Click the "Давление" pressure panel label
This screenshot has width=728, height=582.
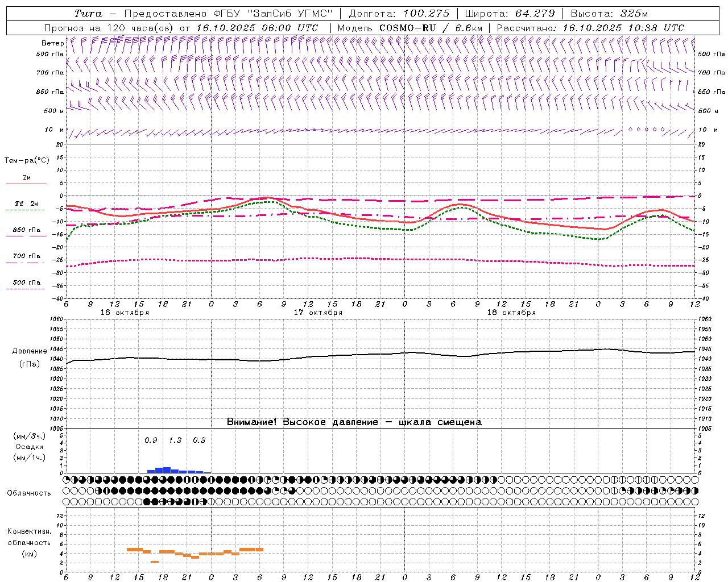[30, 351]
